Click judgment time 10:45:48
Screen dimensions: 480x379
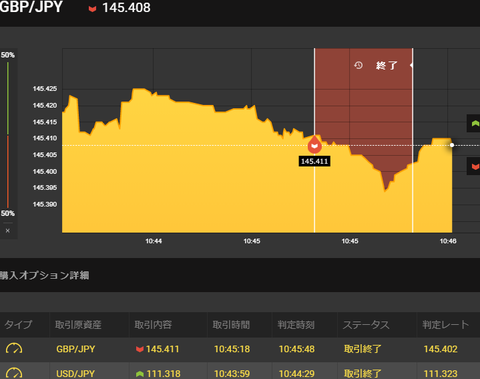pyautogui.click(x=297, y=349)
